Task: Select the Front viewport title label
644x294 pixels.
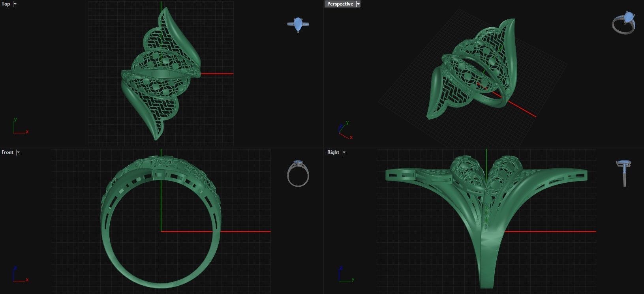Action: [x=8, y=152]
